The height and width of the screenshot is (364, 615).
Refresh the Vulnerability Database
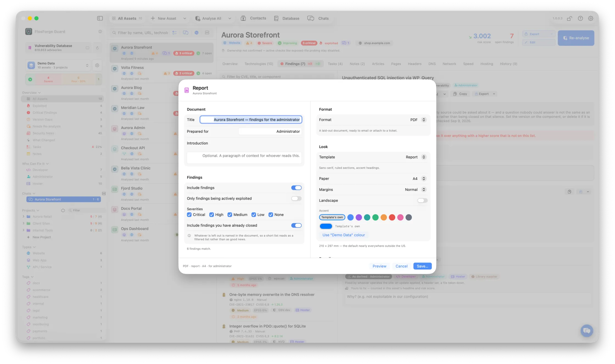97,48
